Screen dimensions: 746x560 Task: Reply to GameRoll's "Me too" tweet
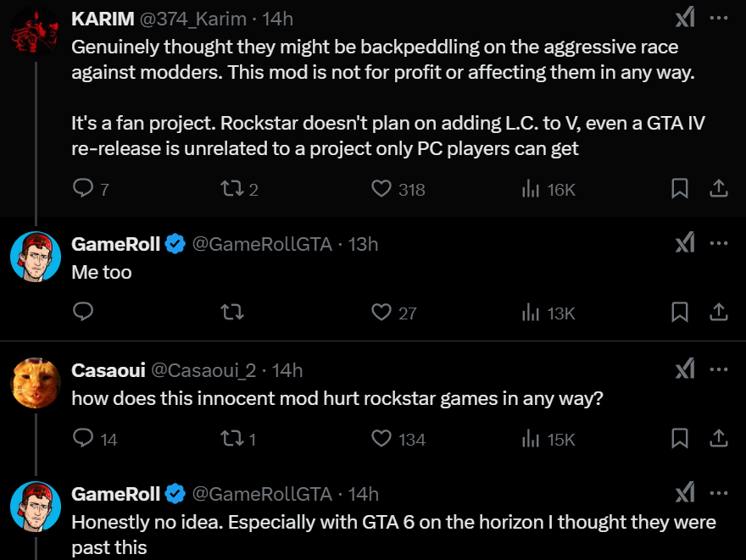[x=83, y=313]
